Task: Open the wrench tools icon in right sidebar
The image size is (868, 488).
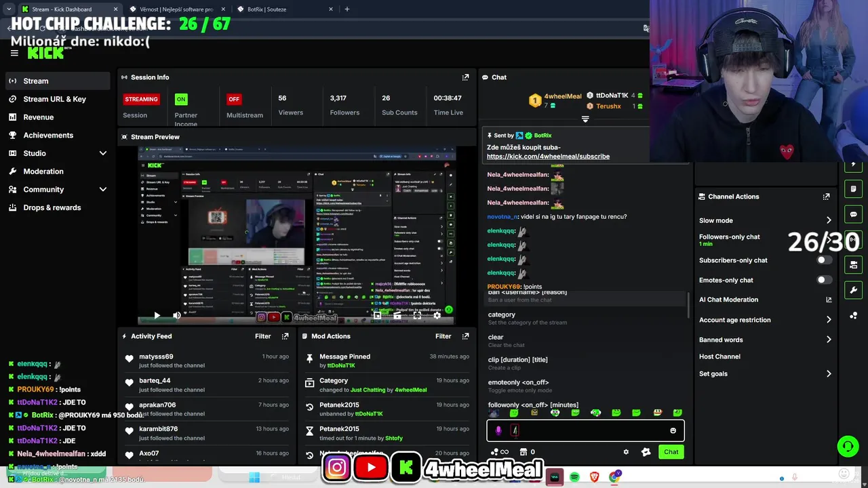Action: 853,290
